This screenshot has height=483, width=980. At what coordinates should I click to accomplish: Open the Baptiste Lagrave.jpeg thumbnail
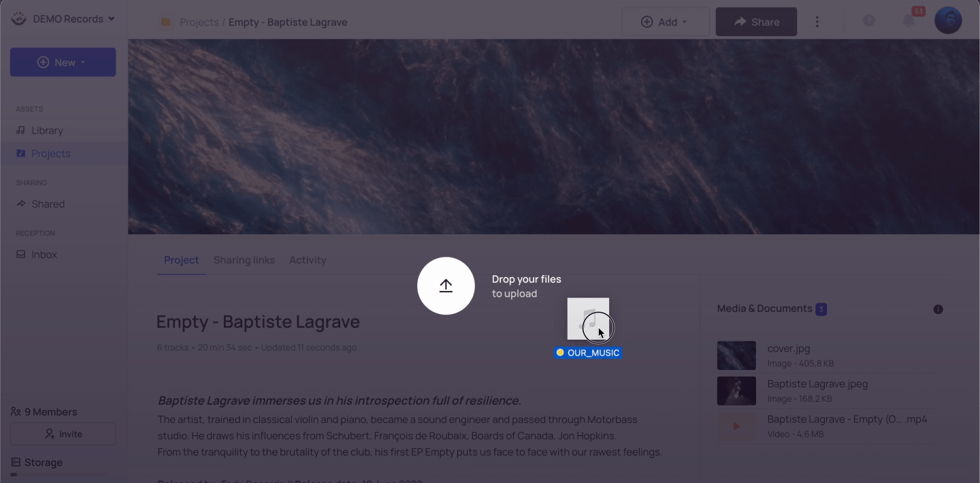736,391
